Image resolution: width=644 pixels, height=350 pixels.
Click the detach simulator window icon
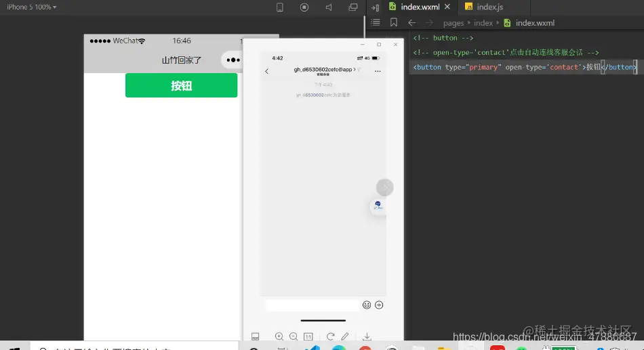tap(353, 7)
